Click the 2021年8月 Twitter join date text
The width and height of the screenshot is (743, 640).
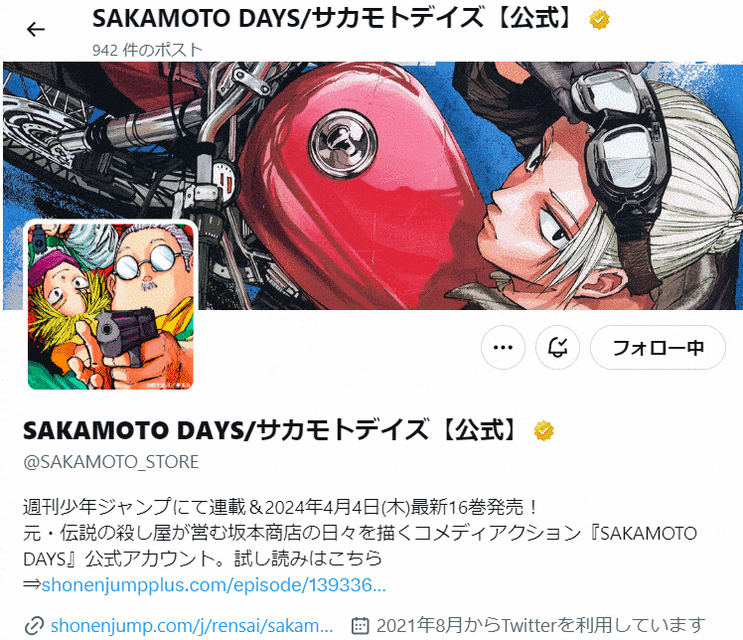click(541, 625)
